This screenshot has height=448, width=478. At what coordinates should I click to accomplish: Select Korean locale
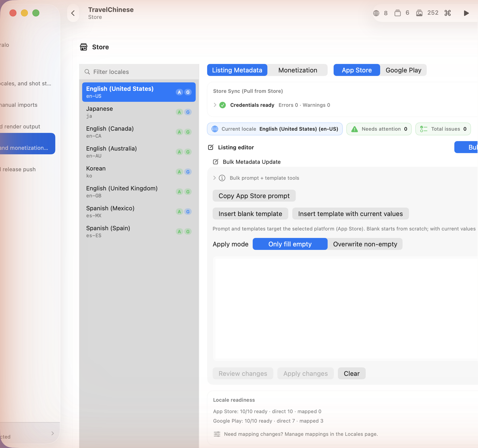pyautogui.click(x=139, y=172)
